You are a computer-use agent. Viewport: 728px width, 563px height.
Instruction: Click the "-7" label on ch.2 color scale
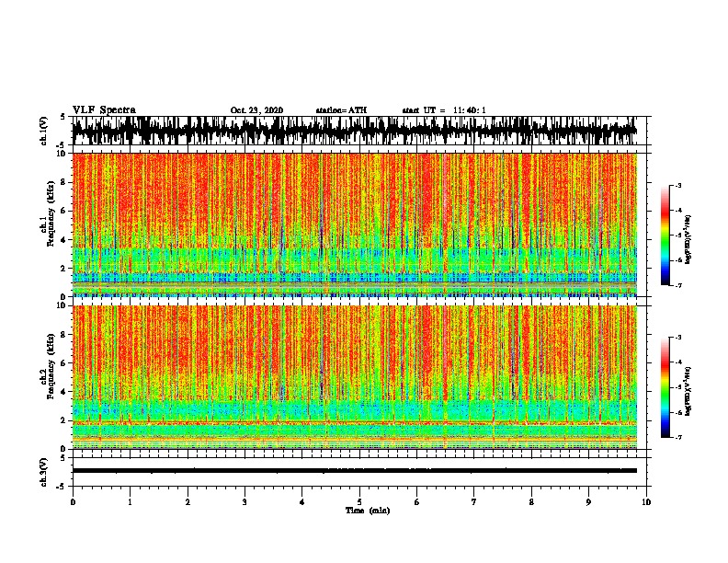click(678, 437)
